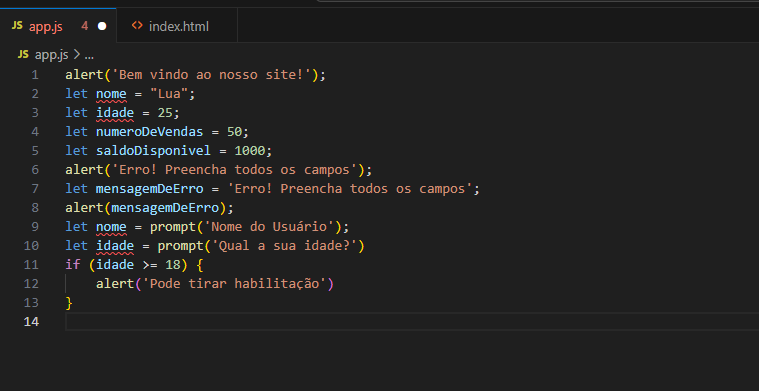This screenshot has width=759, height=391.
Task: Click the saldoDisponivel variable on line 5
Action: click(x=153, y=151)
